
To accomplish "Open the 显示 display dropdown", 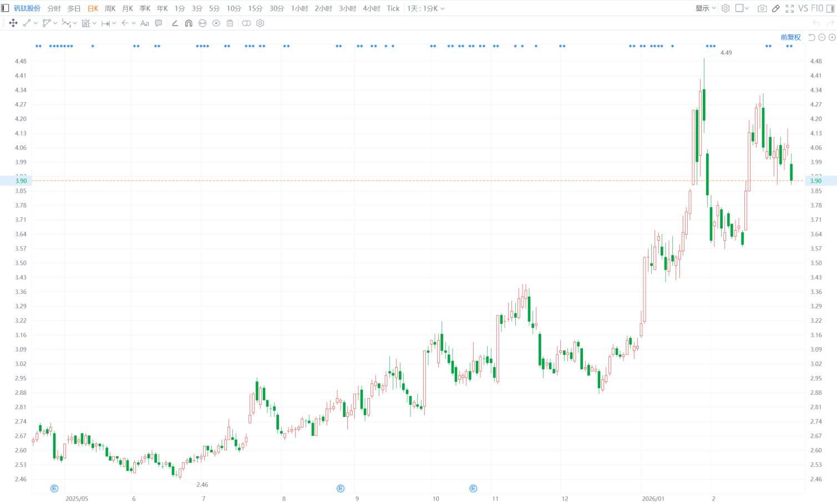I will 706,8.
